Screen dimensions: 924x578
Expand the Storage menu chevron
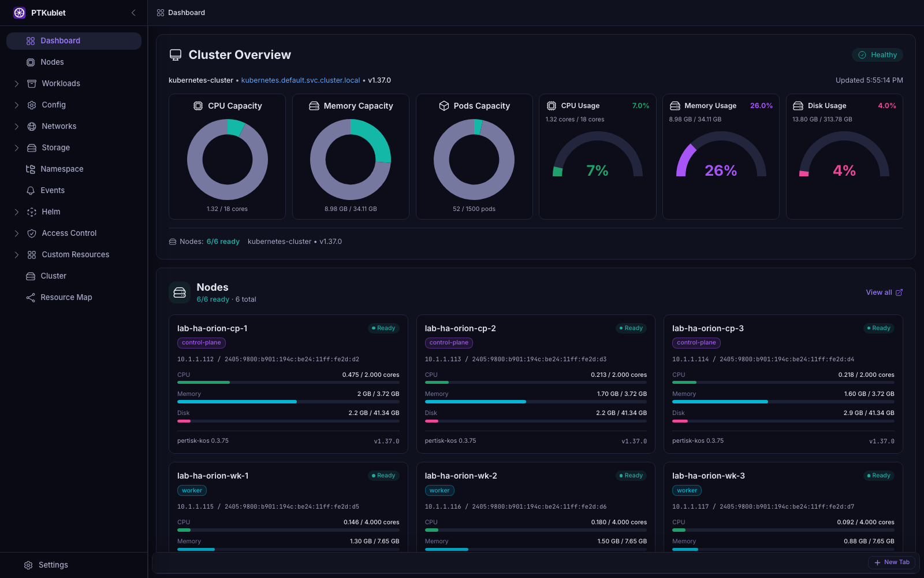17,148
